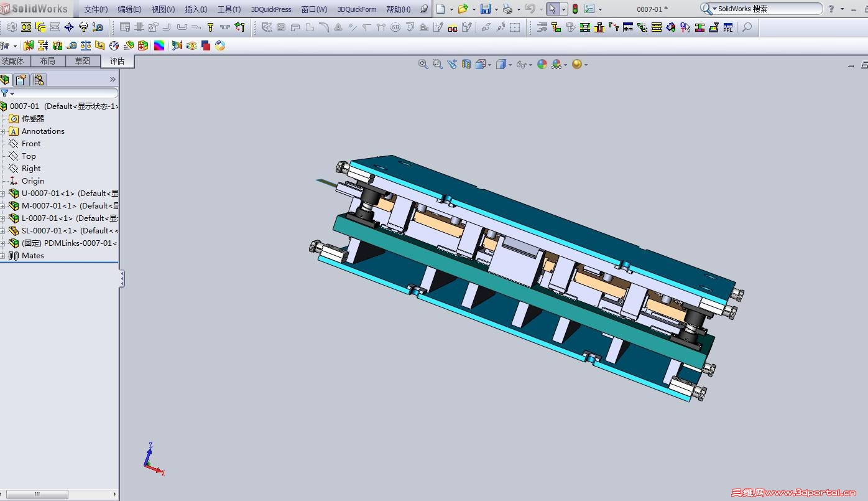Image resolution: width=868 pixels, height=501 pixels.
Task: Expand the M-0007-01<1> component
Action: click(2, 206)
